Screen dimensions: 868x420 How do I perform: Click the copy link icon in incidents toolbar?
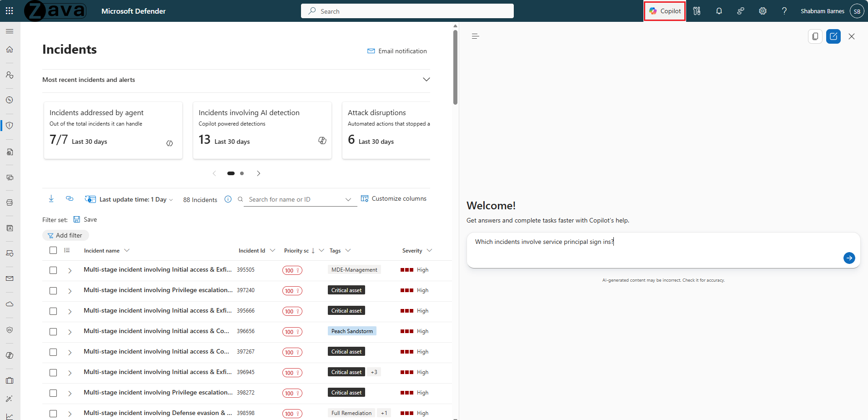tap(70, 198)
